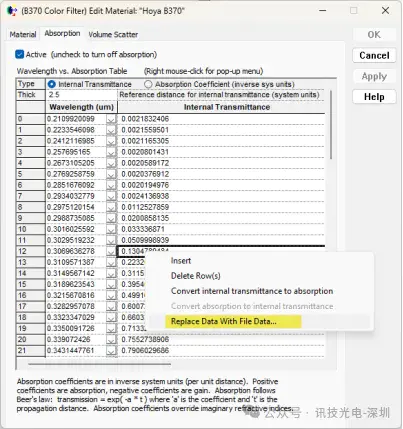Open the dropdown beside wavelength 0.2934032779
The image size is (403, 429).
coord(112,196)
